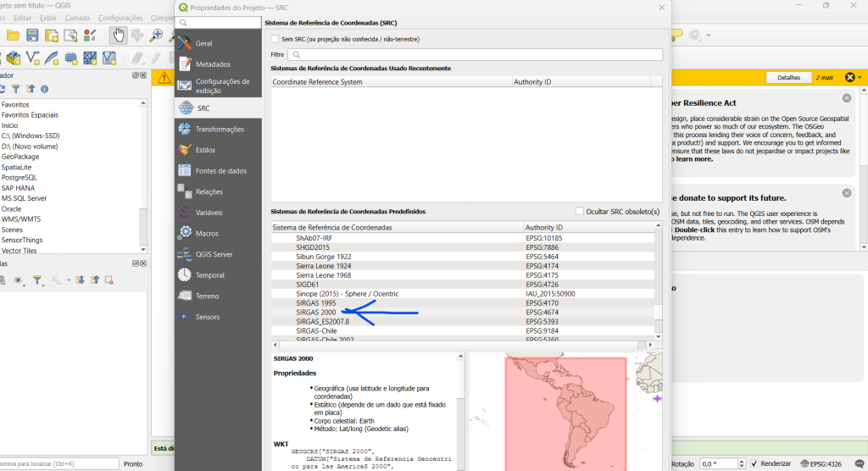Click Expand All in the layers panel
868x471 pixels.
tap(80, 280)
